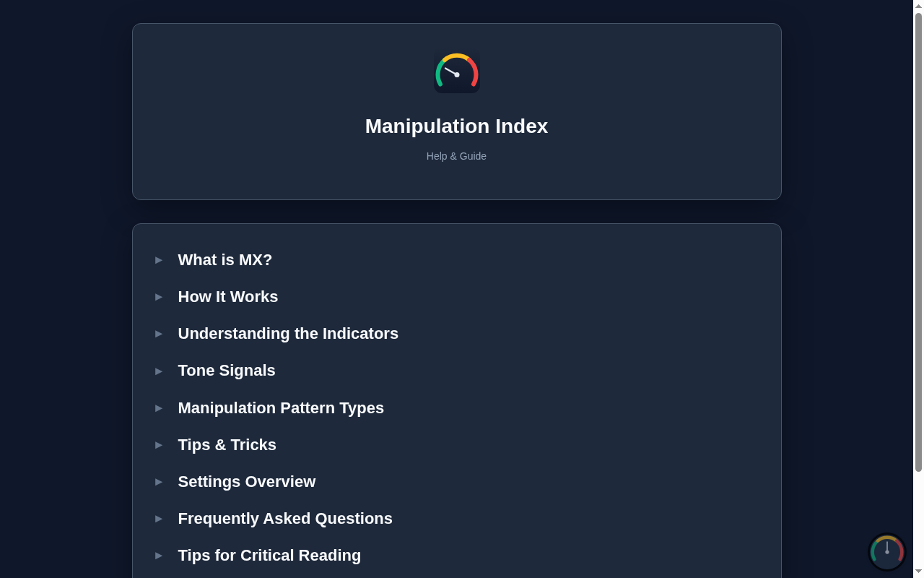Open the Tips & Tricks section
The height and width of the screenshot is (578, 924).
227,445
